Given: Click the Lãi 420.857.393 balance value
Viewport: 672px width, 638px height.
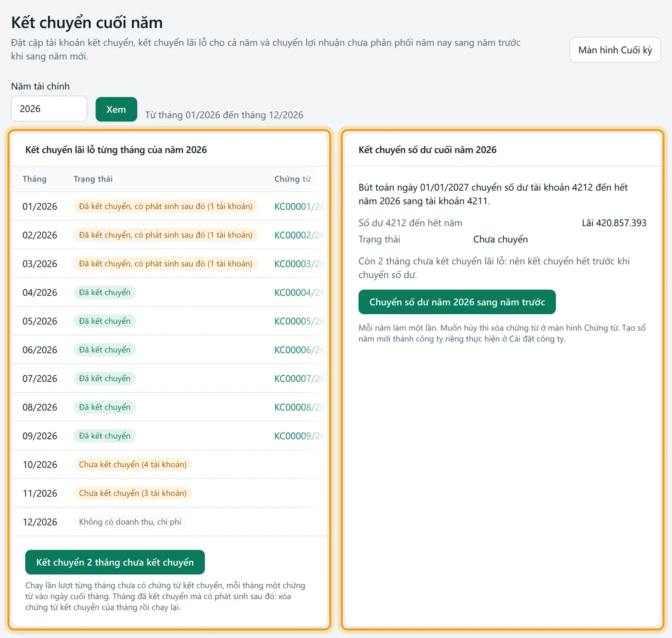Looking at the screenshot, I should 614,223.
